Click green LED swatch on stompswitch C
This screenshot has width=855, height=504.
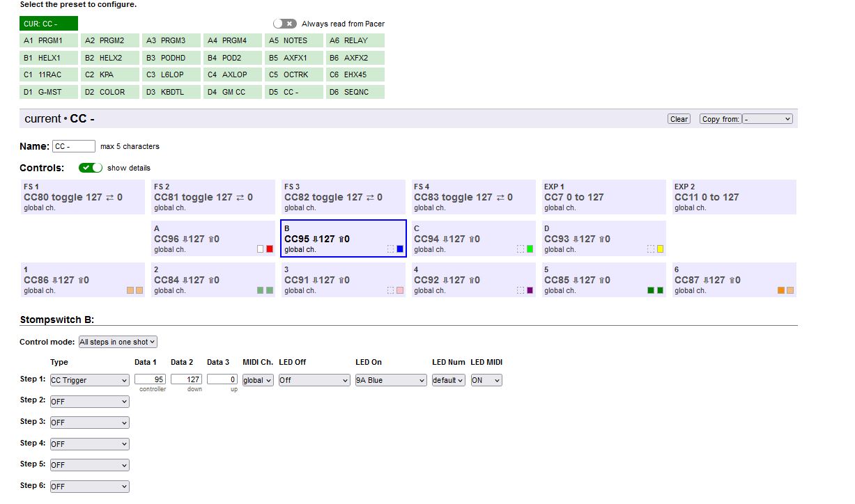(x=530, y=249)
